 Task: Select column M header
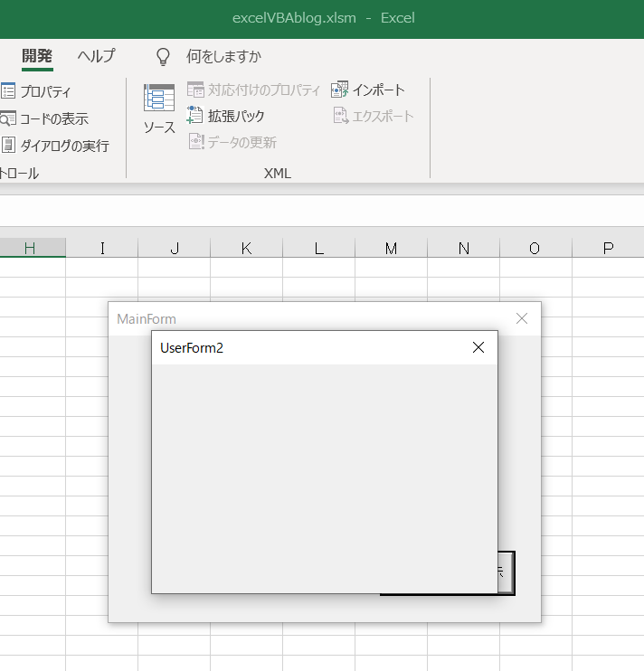391,248
